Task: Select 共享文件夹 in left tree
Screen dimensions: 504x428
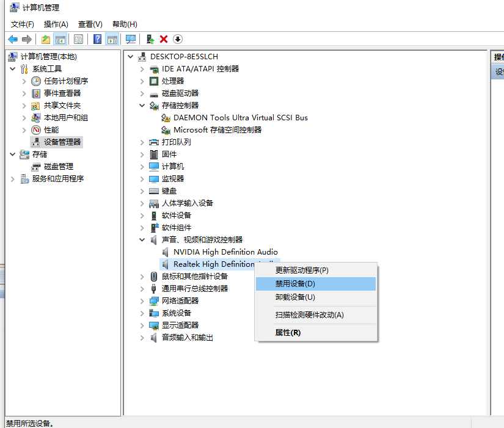Action: pos(62,106)
